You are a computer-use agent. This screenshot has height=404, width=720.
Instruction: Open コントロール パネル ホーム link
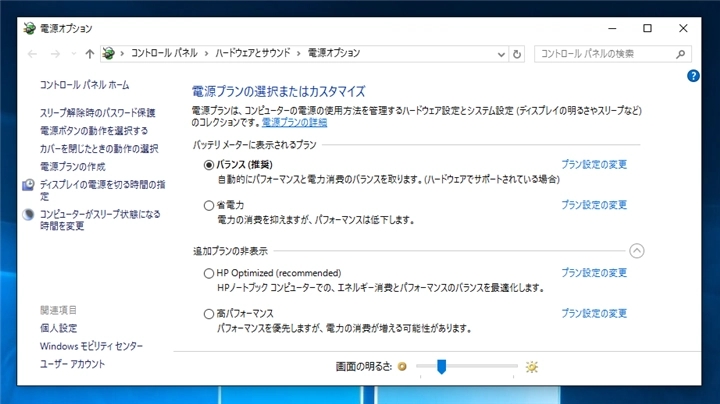point(84,85)
